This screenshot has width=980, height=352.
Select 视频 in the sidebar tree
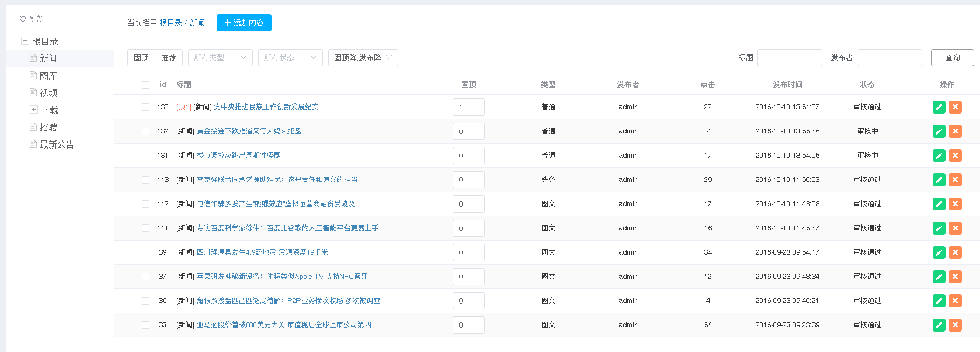pyautogui.click(x=48, y=93)
